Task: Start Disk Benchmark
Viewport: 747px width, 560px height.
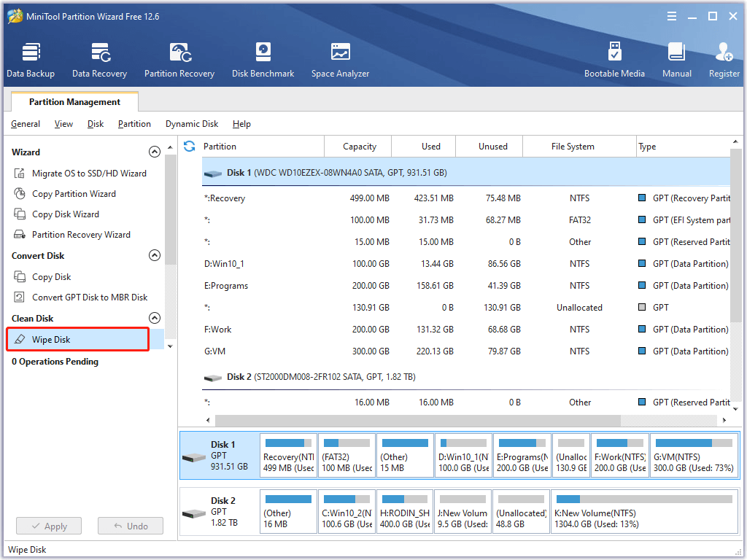Action: point(263,60)
